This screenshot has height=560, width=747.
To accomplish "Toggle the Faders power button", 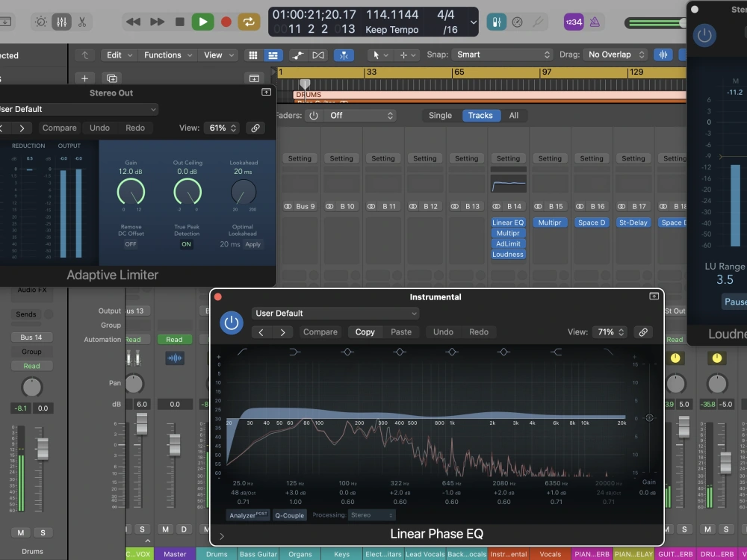I will point(313,115).
